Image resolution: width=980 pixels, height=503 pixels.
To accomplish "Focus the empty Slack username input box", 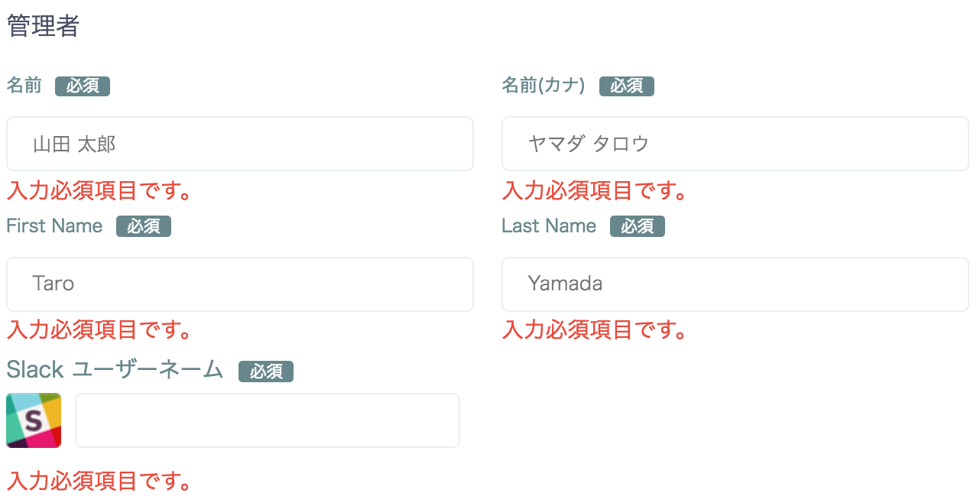I will click(x=268, y=420).
